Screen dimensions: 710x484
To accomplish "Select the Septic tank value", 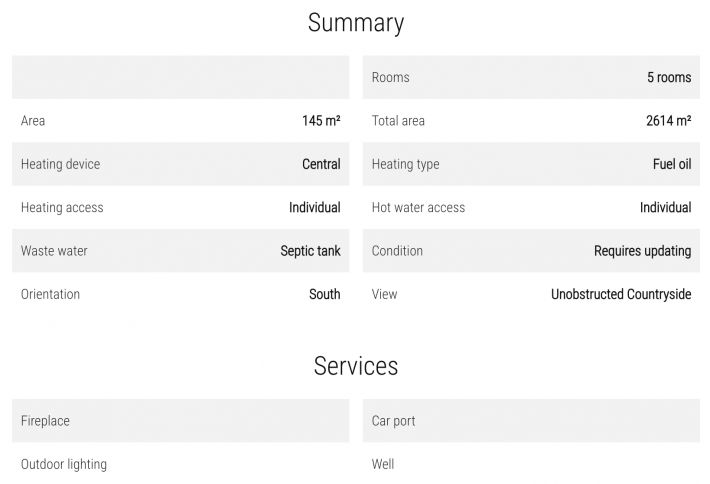I will pyautogui.click(x=310, y=251).
